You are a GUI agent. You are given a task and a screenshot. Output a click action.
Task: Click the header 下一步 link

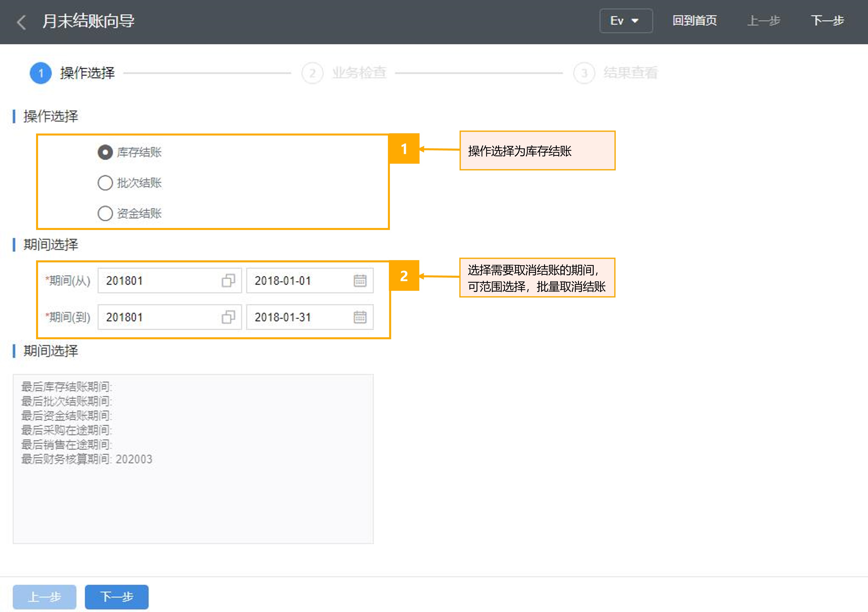(827, 21)
